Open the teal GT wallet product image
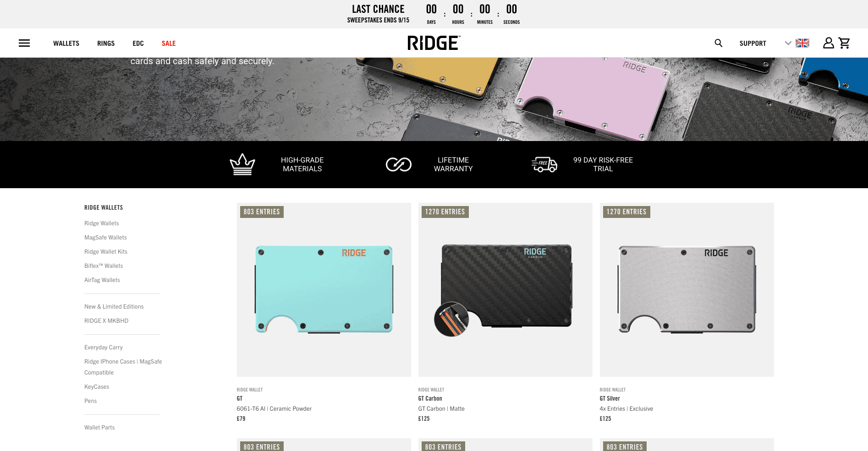This screenshot has width=868, height=451. click(324, 290)
